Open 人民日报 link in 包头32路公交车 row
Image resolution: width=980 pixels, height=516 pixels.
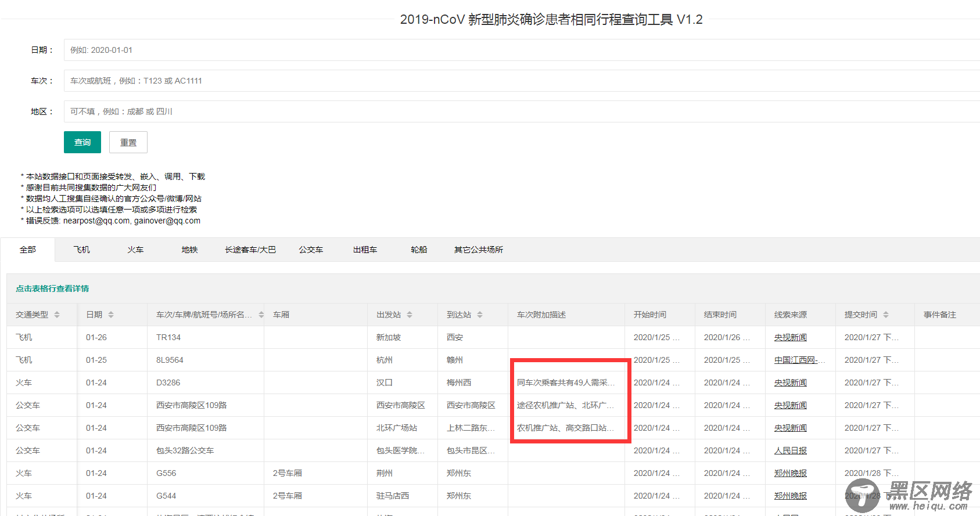click(x=791, y=450)
